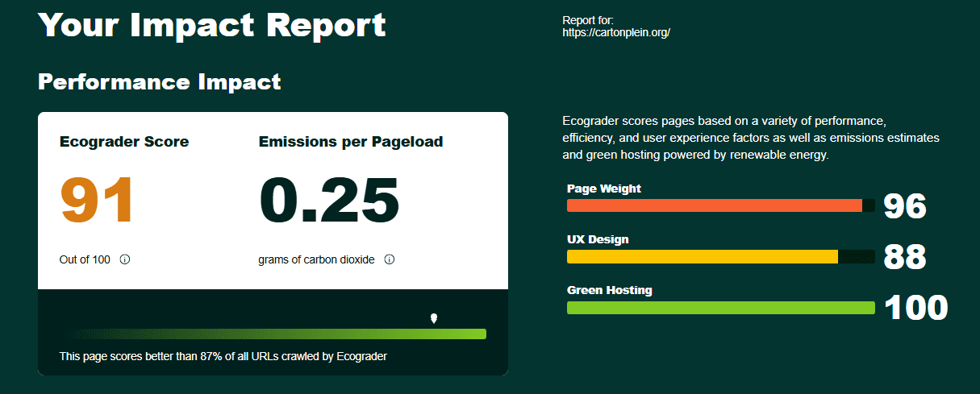Select the Page Weight label
Viewport: 980px width, 394px height.
(x=604, y=189)
